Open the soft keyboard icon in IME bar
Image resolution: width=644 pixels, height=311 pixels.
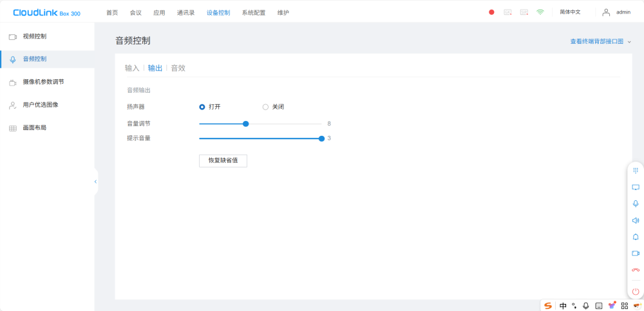click(x=599, y=306)
